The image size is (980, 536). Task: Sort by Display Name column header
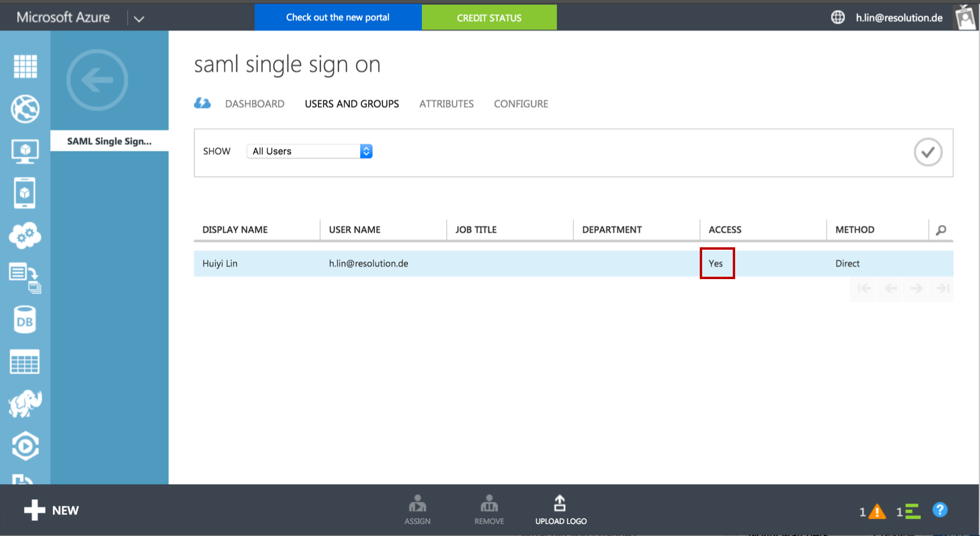coord(235,229)
